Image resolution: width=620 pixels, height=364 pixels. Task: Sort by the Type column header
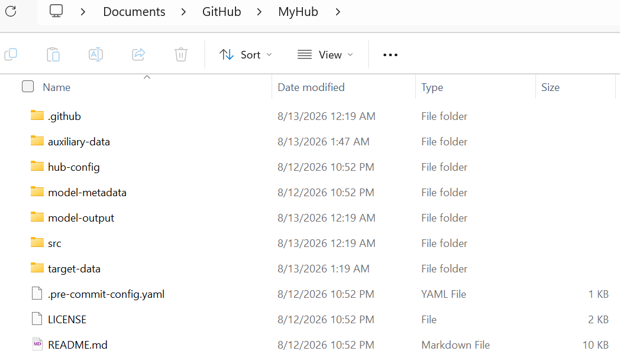[432, 87]
